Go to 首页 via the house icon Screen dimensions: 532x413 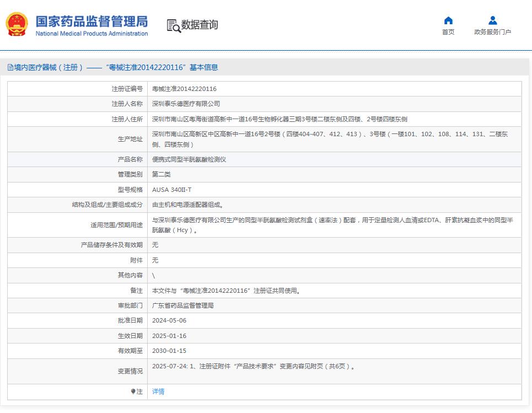[x=448, y=20]
